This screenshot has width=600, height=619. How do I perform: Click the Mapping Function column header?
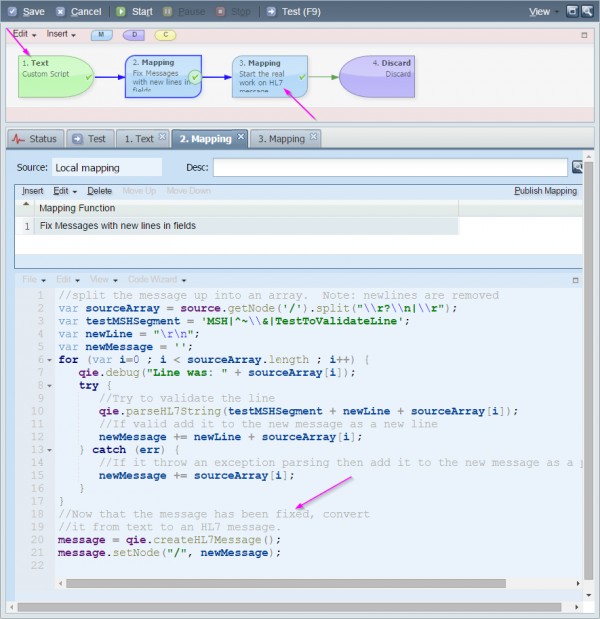pos(246,208)
